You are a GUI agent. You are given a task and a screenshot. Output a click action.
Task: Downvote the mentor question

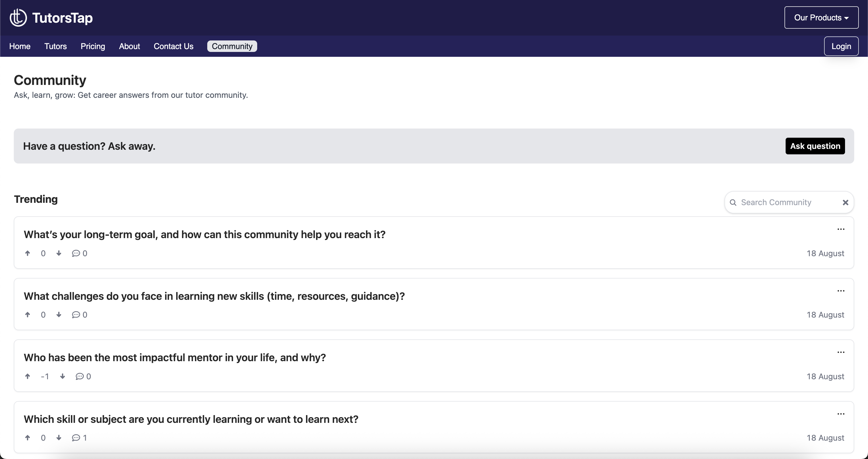[x=63, y=376]
